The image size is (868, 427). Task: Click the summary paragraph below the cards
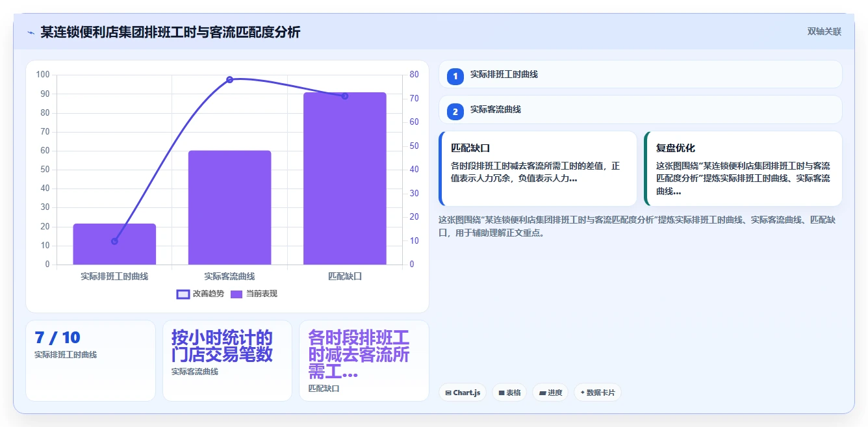coord(637,226)
